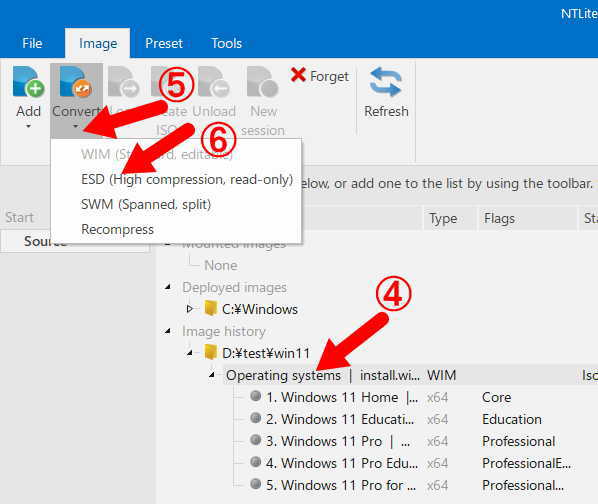Click the Professional flag cell

tap(518, 441)
